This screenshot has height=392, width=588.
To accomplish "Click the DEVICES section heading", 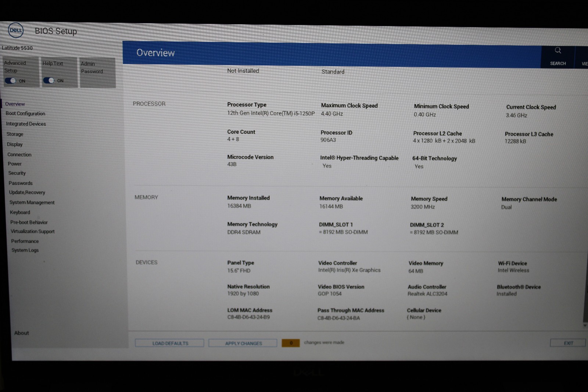I will click(x=146, y=263).
